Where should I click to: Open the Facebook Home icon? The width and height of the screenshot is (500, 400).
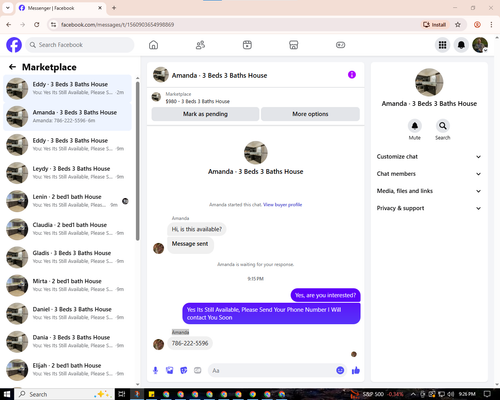153,45
